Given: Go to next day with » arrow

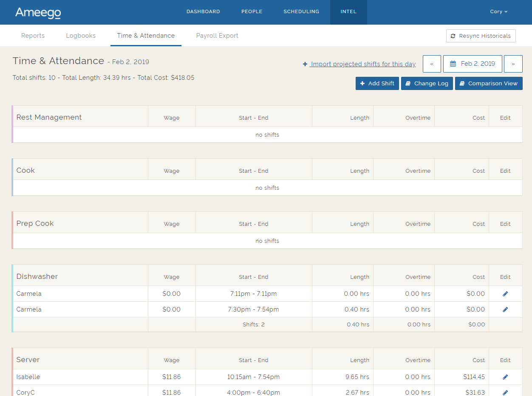Looking at the screenshot, I should [x=513, y=64].
